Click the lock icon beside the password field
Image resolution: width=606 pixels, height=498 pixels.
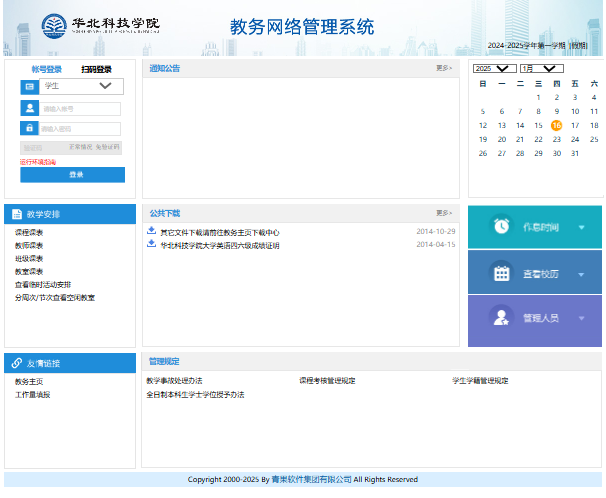(30, 128)
